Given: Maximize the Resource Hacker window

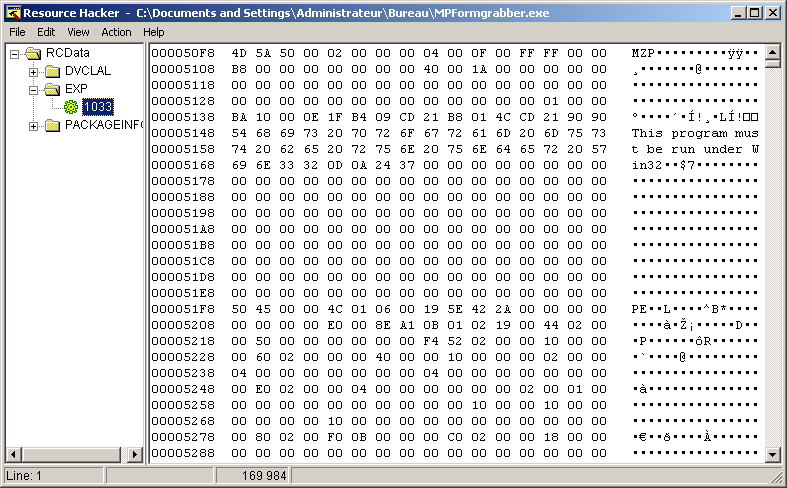Looking at the screenshot, I should pyautogui.click(x=754, y=13).
